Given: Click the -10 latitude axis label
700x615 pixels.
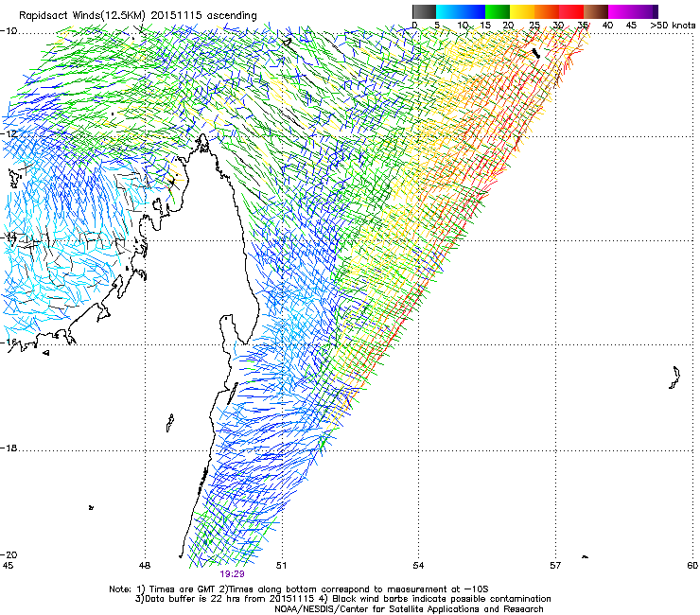Looking at the screenshot, I should 9,31.
